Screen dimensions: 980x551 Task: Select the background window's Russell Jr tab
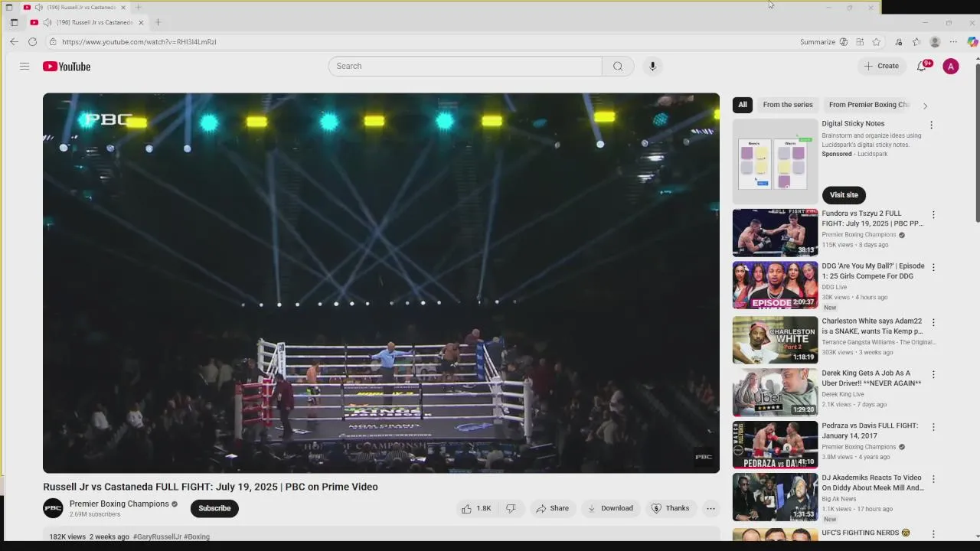point(73,7)
